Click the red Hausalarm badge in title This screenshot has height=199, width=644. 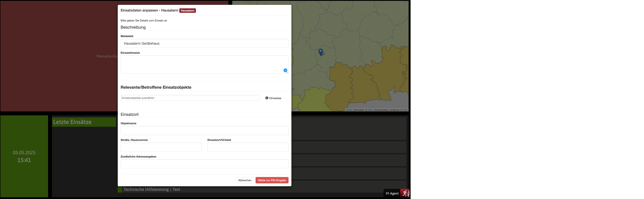[x=188, y=11]
